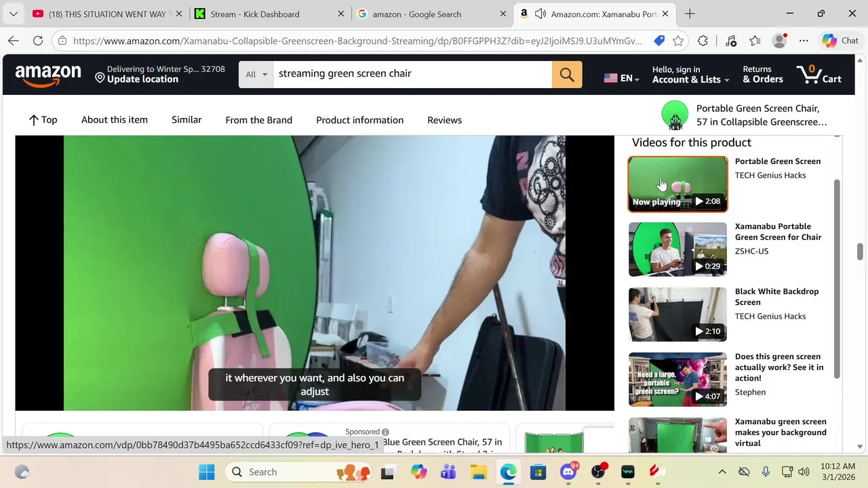This screenshot has width=868, height=488.
Task: Expand Account & Lists menu
Action: pyautogui.click(x=690, y=75)
